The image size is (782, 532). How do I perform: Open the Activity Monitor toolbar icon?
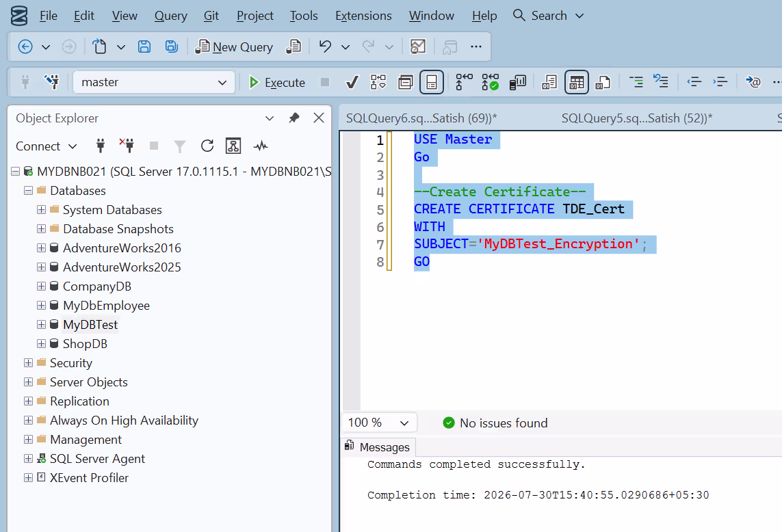point(418,47)
